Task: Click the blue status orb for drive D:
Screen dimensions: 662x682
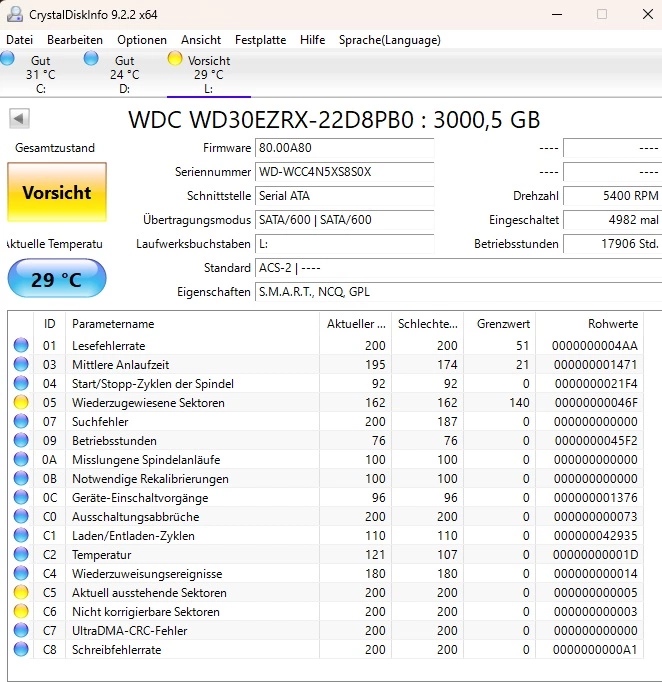Action: click(91, 58)
